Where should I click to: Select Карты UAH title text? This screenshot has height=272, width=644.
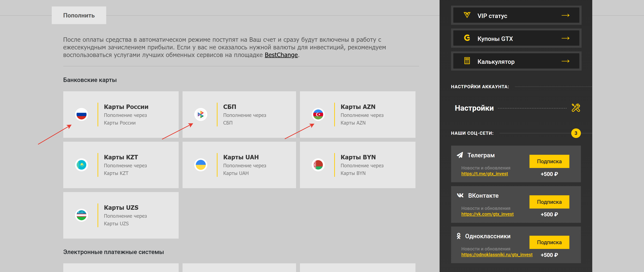(x=241, y=157)
